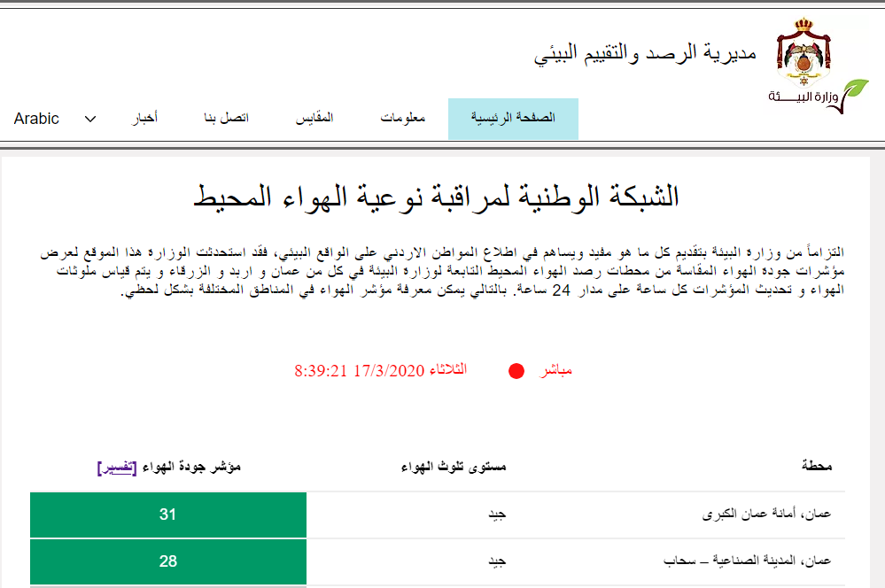Open the الصفحة الرئيسية tab
Viewport: 885px width, 588px height.
513,119
